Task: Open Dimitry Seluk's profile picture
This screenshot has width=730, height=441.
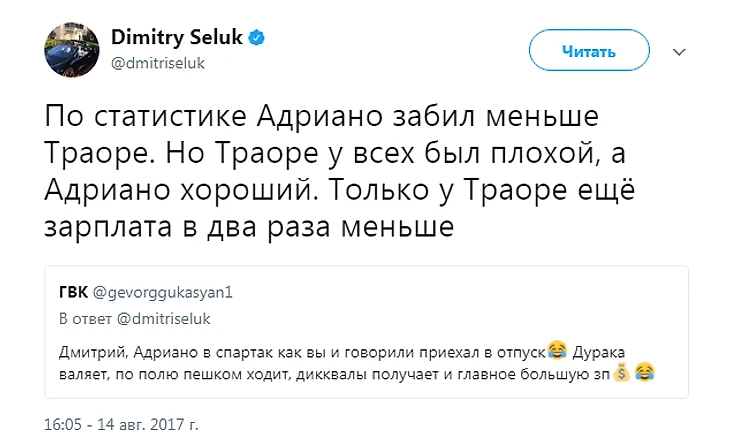Action: 69,50
